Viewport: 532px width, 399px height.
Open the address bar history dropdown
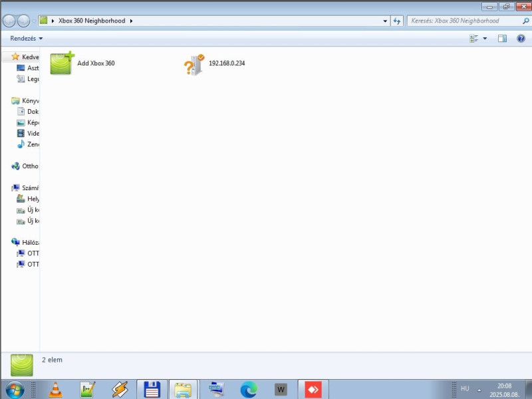click(x=385, y=21)
